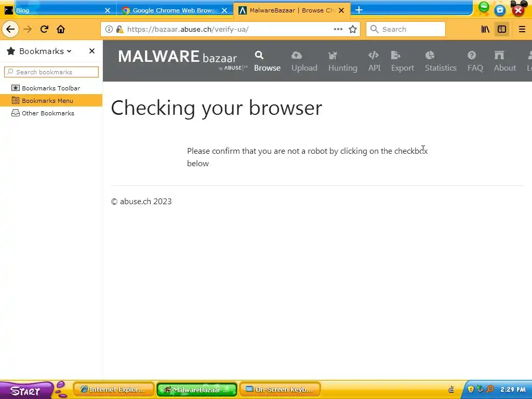
Task: Close the Blog tab
Action: tap(108, 10)
